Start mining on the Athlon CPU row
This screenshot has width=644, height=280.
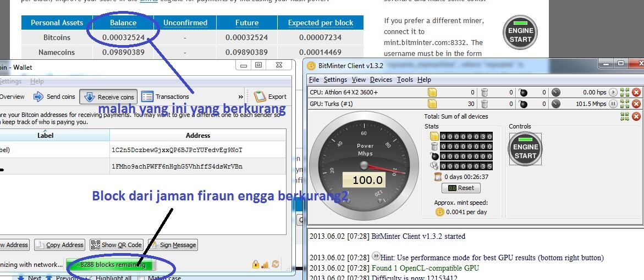tap(613, 92)
